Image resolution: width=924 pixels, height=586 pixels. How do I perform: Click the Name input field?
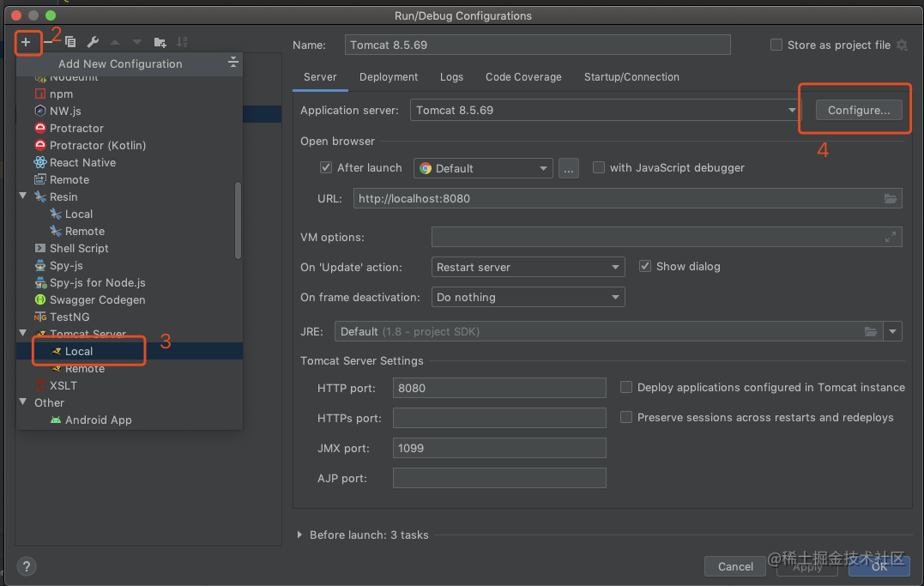click(537, 45)
